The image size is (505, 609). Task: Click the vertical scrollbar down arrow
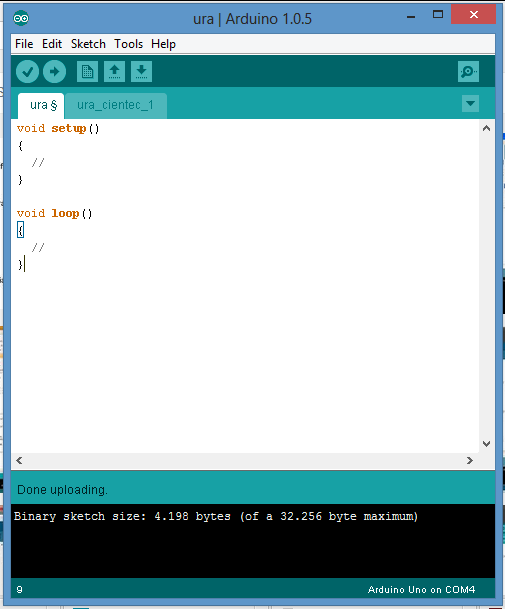[x=486, y=444]
